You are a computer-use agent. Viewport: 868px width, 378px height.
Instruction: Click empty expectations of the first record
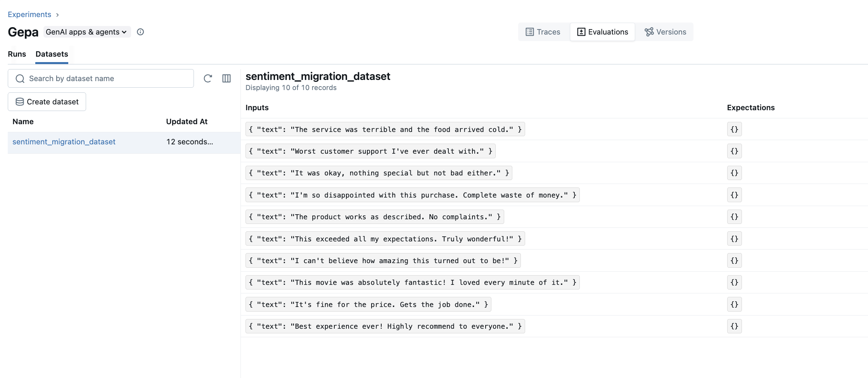[x=734, y=129]
